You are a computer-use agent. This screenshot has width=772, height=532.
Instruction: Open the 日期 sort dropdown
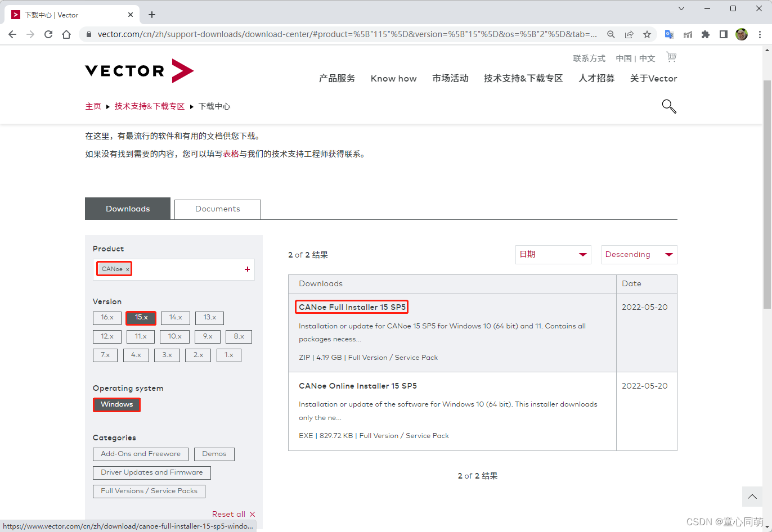553,254
